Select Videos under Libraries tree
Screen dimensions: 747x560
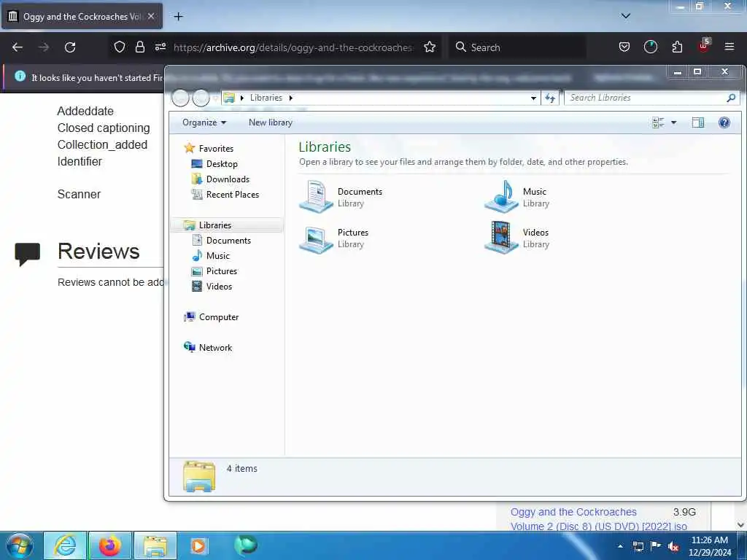tap(219, 286)
